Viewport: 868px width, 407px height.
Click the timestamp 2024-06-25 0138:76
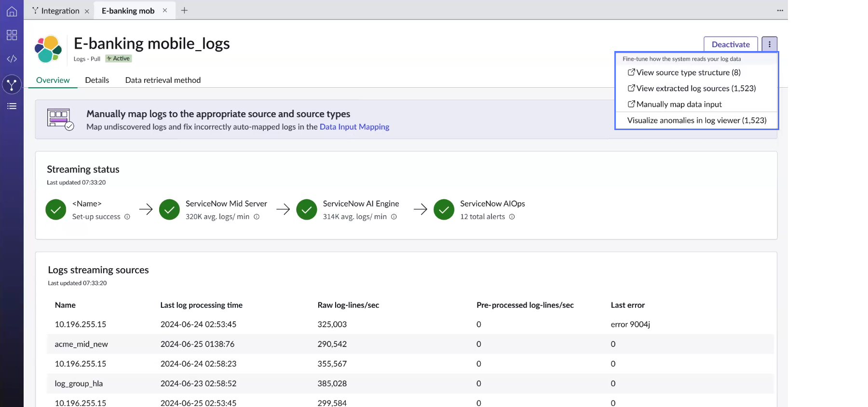coord(197,344)
